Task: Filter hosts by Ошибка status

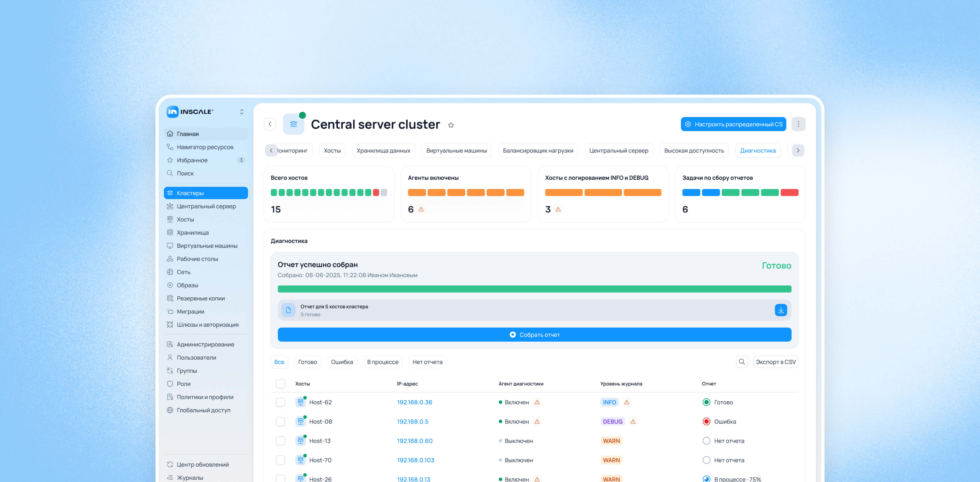Action: [x=342, y=362]
